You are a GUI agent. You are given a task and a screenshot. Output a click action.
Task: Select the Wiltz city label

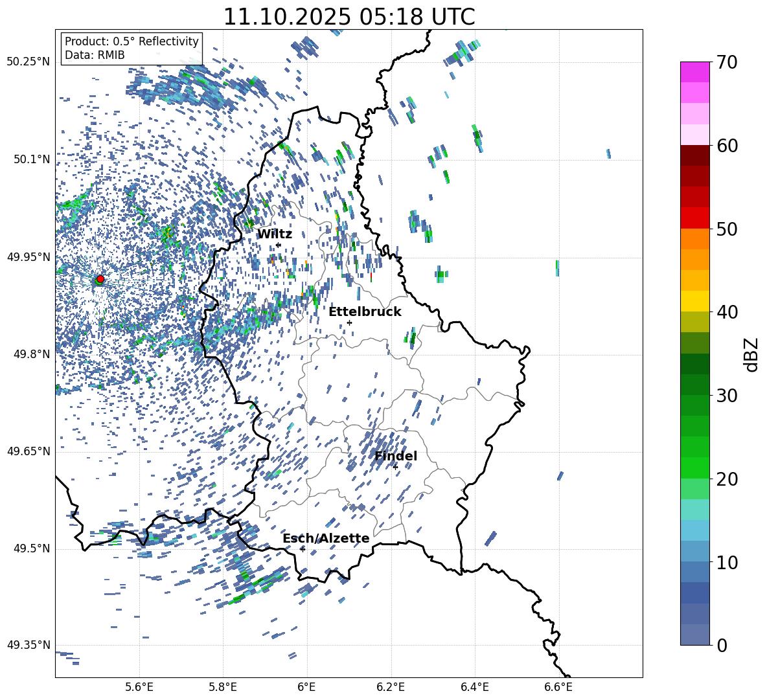click(274, 234)
